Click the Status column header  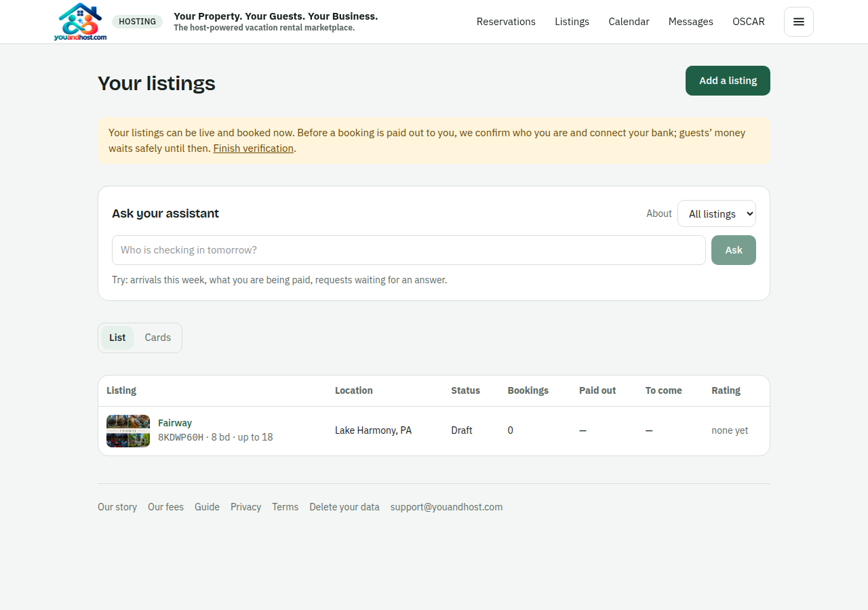coord(465,390)
